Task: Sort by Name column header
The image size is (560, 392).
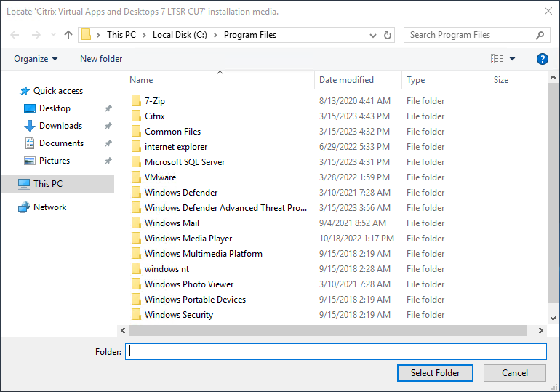Action: tap(141, 80)
